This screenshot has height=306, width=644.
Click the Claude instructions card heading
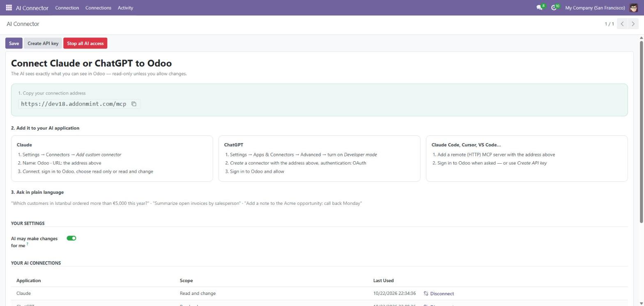pos(24,145)
